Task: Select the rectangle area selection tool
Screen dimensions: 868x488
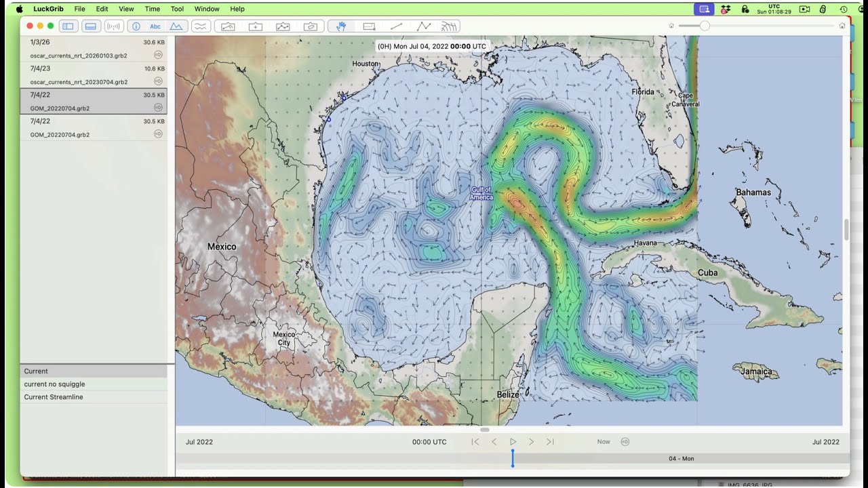Action: 369,26
